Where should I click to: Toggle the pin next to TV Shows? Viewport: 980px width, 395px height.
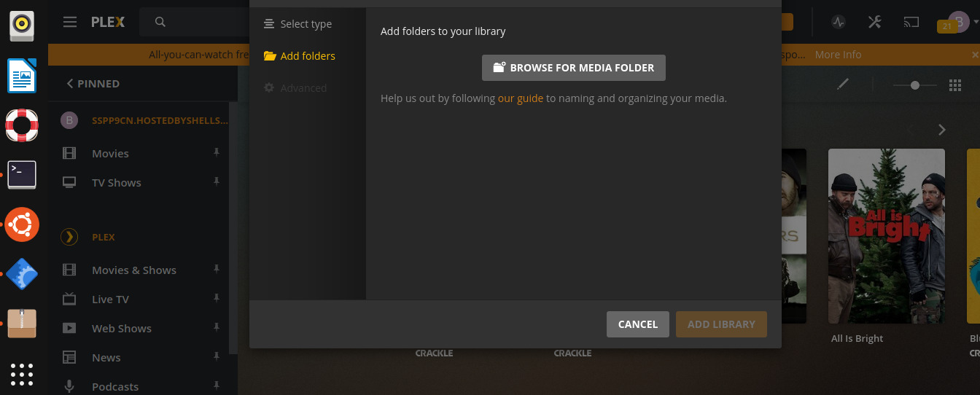point(216,181)
